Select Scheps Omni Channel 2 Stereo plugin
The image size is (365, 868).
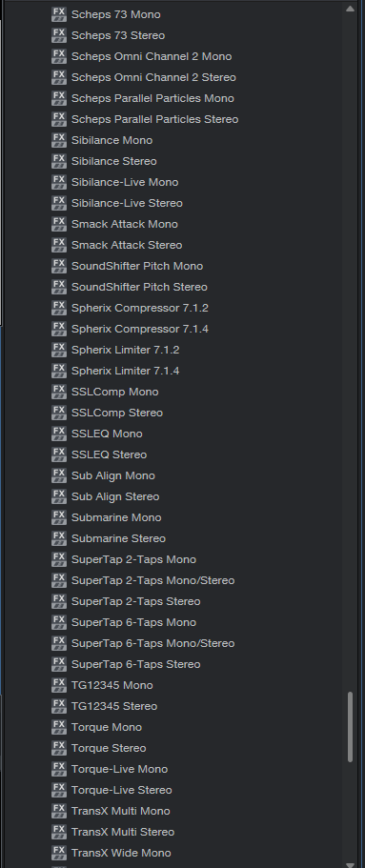153,77
